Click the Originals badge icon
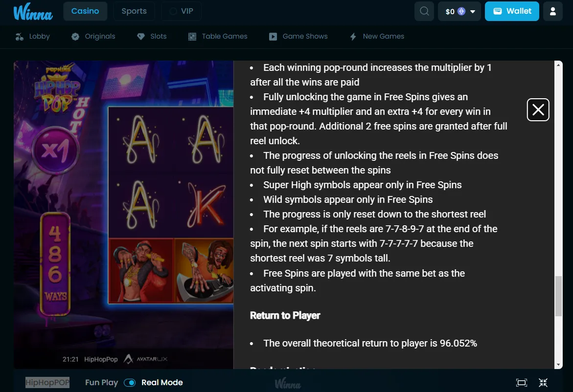The height and width of the screenshot is (392, 573). click(75, 37)
